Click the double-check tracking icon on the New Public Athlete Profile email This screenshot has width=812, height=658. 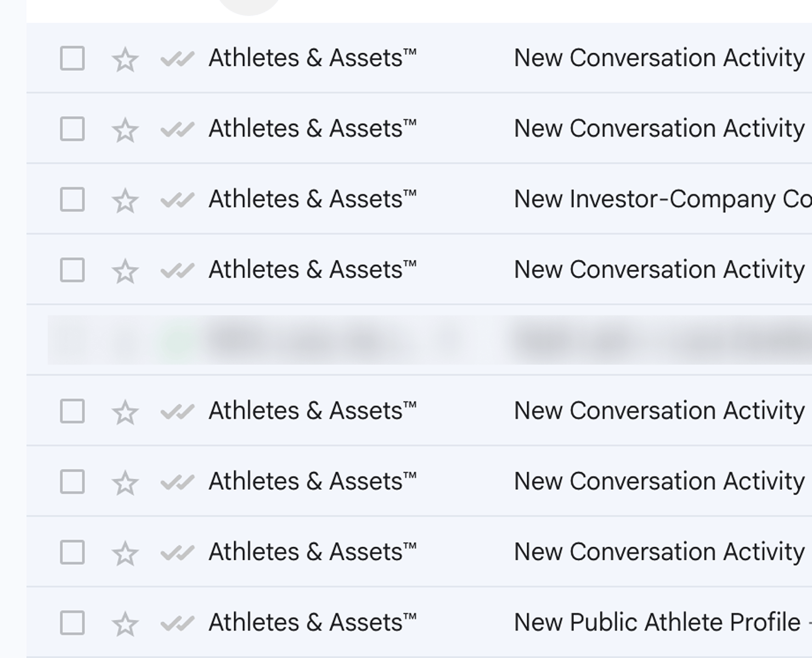coord(177,623)
